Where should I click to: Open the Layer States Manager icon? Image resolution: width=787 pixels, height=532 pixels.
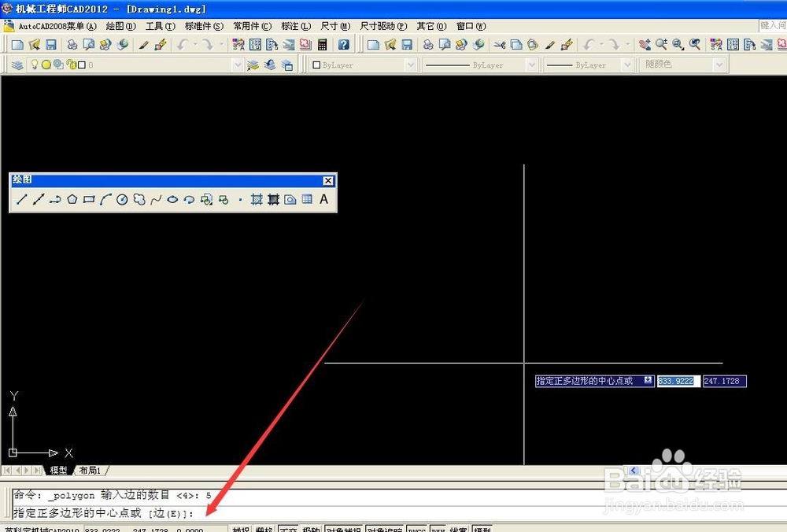287,65
